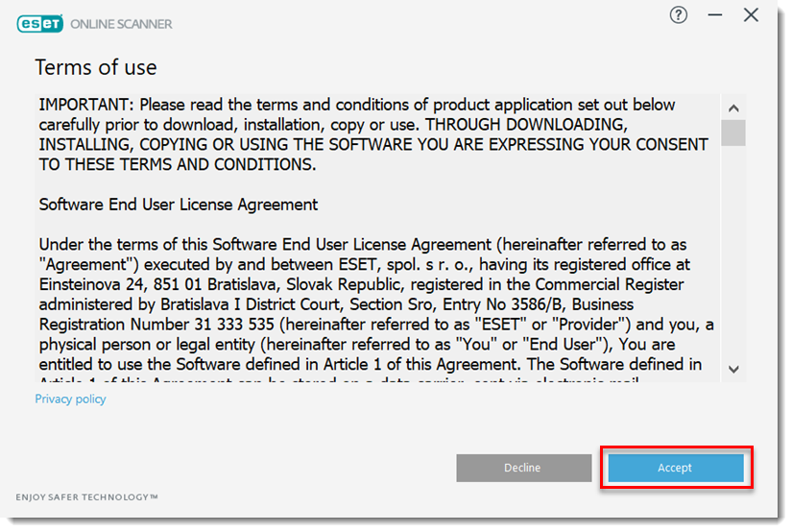Click the 'TO THESE TERMS AND CONDITIONS.' line
The width and height of the screenshot is (792, 532).
(x=178, y=165)
